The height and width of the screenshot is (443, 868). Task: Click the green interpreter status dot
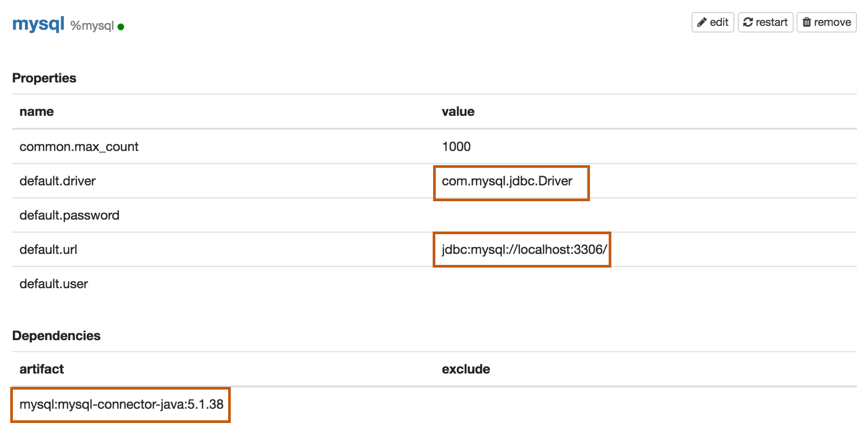pos(121,27)
